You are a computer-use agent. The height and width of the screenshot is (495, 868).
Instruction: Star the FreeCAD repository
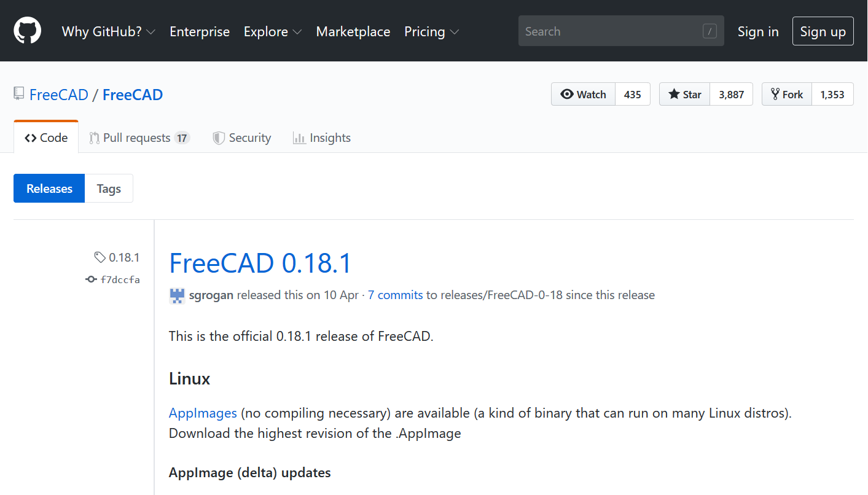click(685, 94)
